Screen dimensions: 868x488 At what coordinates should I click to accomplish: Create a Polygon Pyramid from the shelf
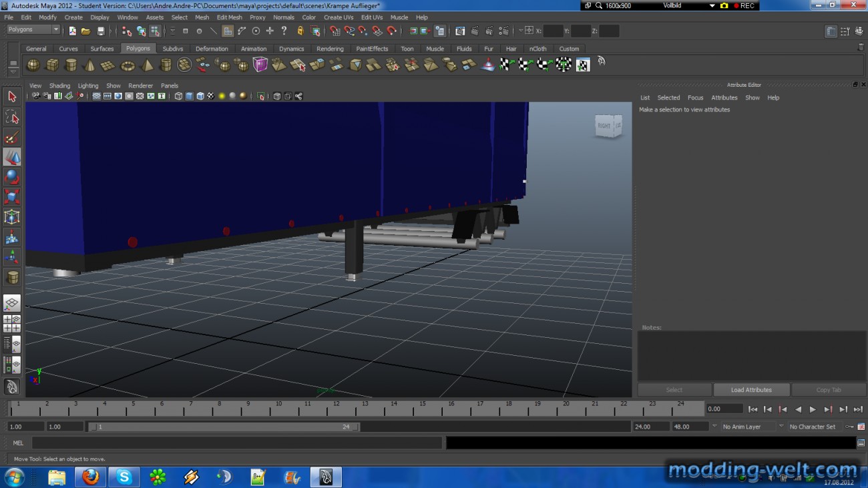click(x=146, y=65)
